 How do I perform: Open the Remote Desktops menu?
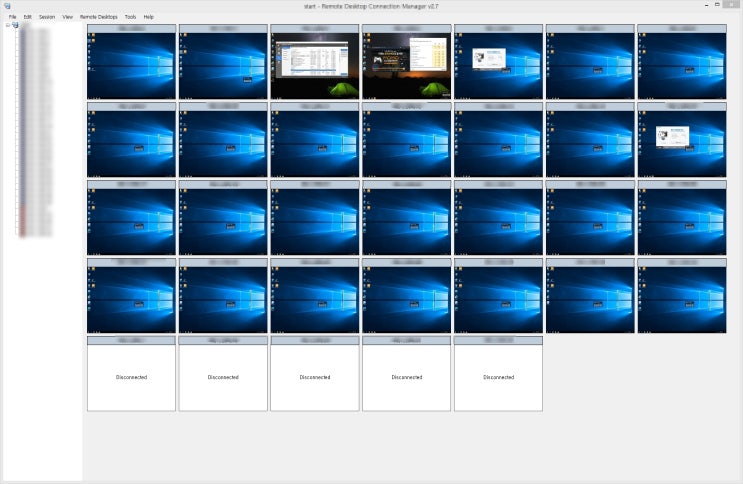coord(99,17)
